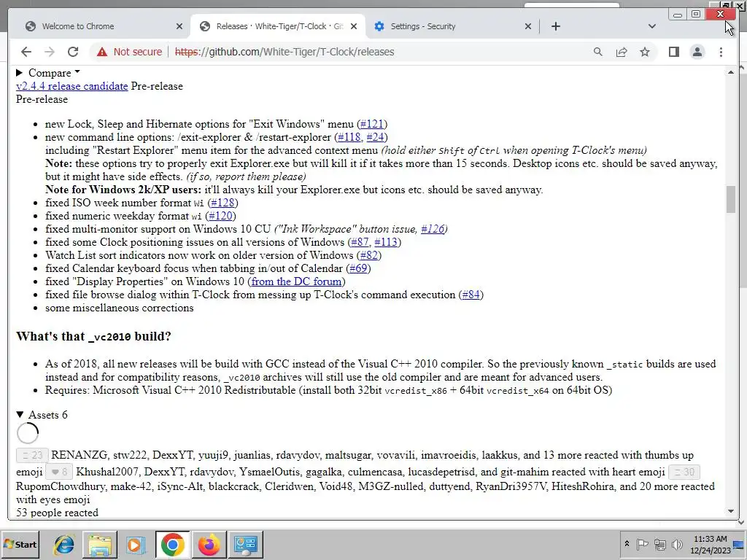The image size is (747, 560).
Task: Open volume speaker tray icon
Action: (x=676, y=544)
